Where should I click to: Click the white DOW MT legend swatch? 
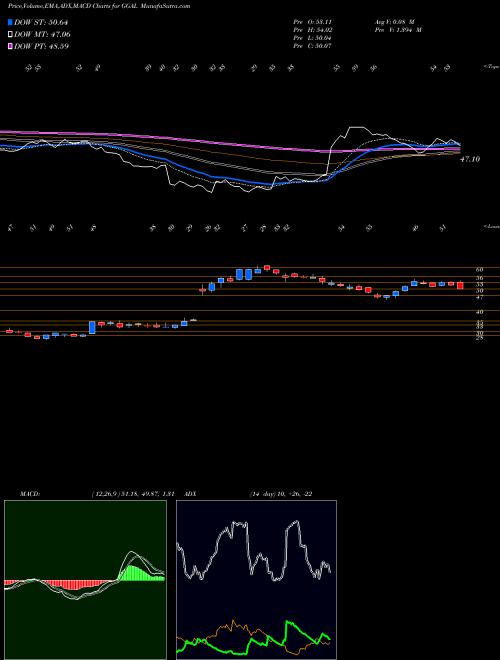pos(11,35)
